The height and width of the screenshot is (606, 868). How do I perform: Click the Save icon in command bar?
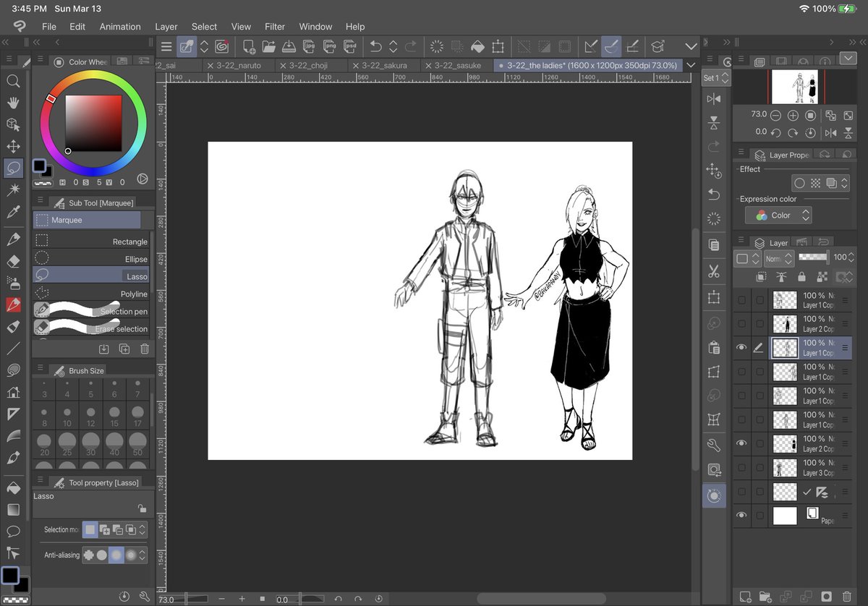coord(289,46)
